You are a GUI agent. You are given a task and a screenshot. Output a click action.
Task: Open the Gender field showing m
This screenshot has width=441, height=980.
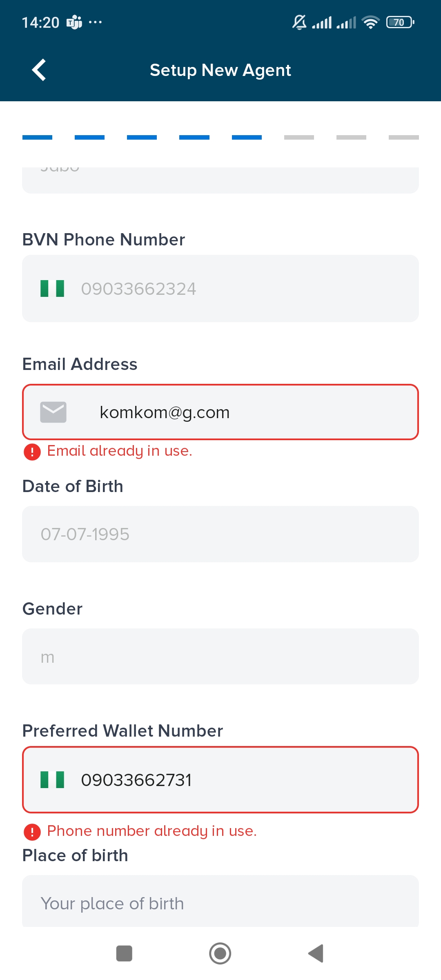coord(220,657)
